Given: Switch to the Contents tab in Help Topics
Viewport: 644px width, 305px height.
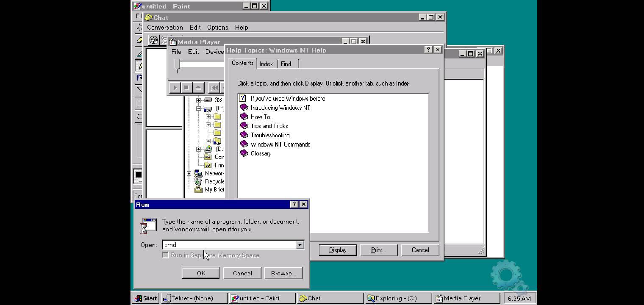Looking at the screenshot, I should coord(242,63).
